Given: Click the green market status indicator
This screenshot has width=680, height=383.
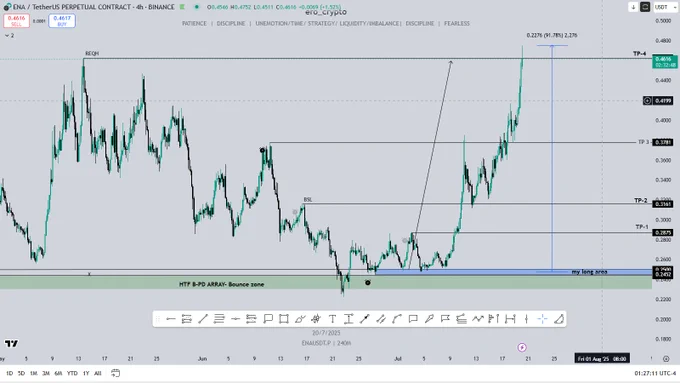Looking at the screenshot, I should click(x=196, y=7).
